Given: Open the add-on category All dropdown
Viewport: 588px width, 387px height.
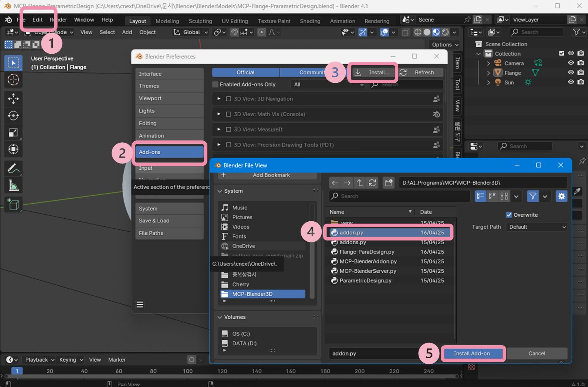Looking at the screenshot, I should [328, 84].
